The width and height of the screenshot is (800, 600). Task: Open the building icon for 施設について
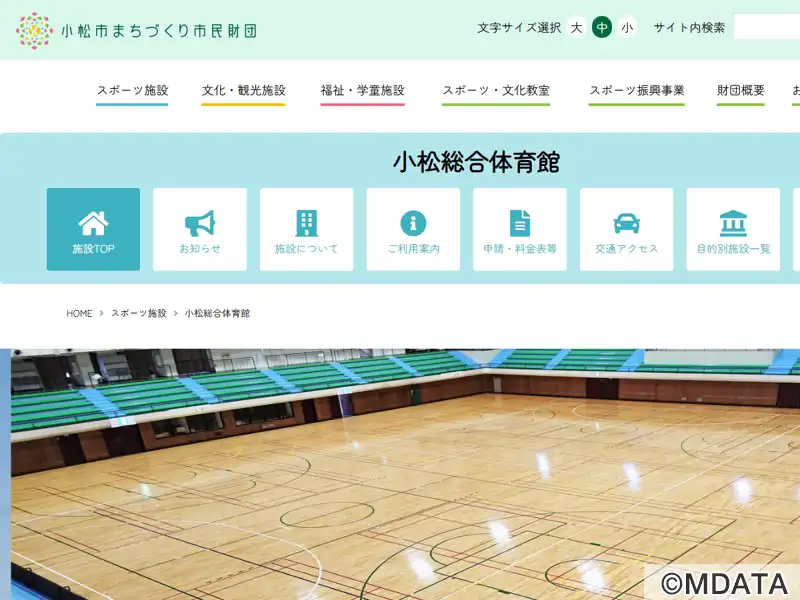tap(307, 223)
